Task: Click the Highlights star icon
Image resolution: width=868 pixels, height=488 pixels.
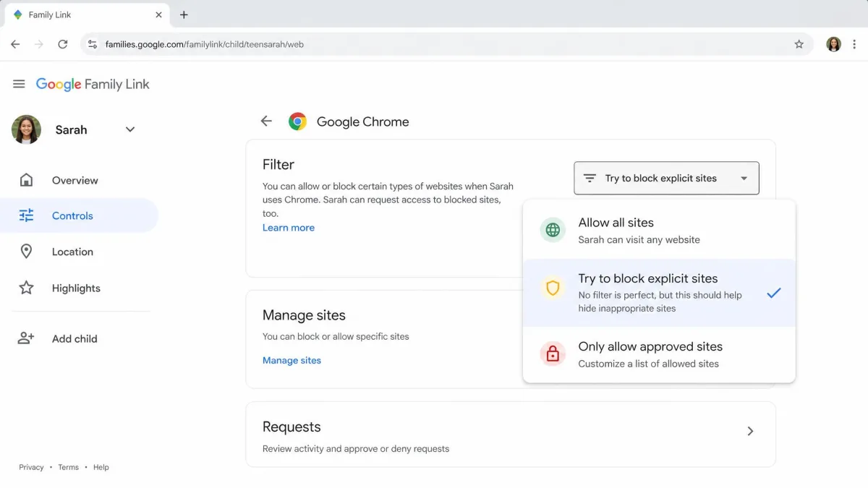Action: [26, 288]
